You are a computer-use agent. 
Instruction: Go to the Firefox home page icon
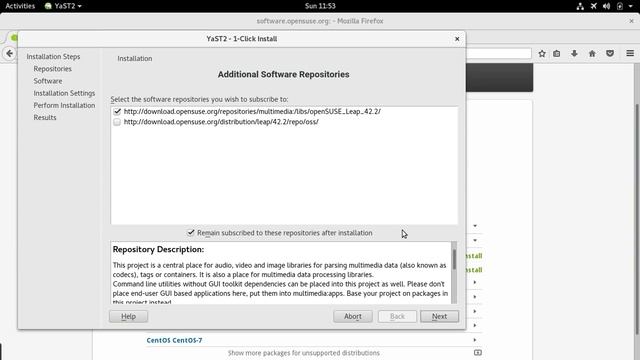(592, 53)
